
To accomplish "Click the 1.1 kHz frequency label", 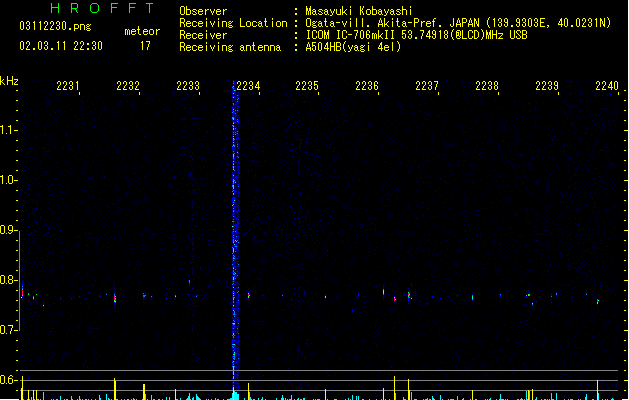I will coord(8,130).
